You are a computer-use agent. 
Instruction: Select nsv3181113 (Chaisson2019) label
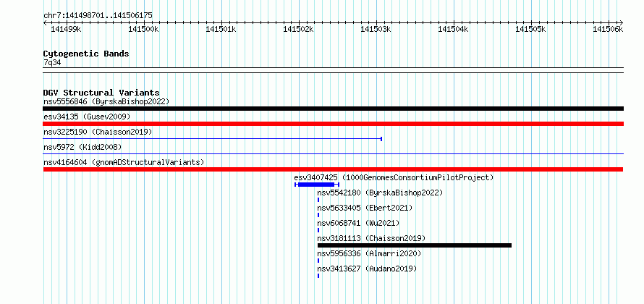pos(371,238)
